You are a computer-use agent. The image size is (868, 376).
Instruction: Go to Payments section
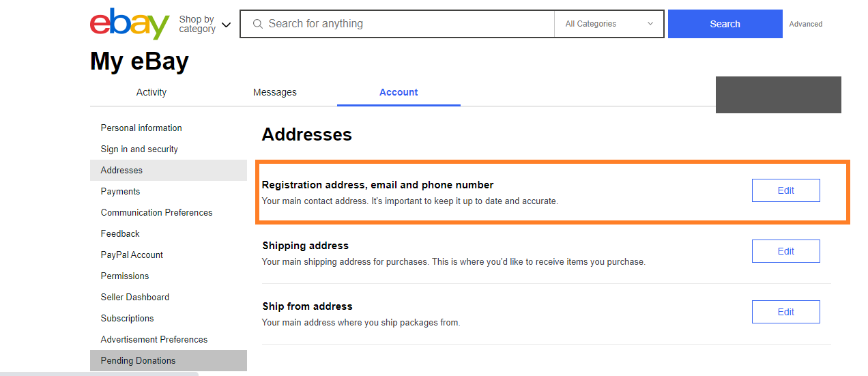point(120,191)
